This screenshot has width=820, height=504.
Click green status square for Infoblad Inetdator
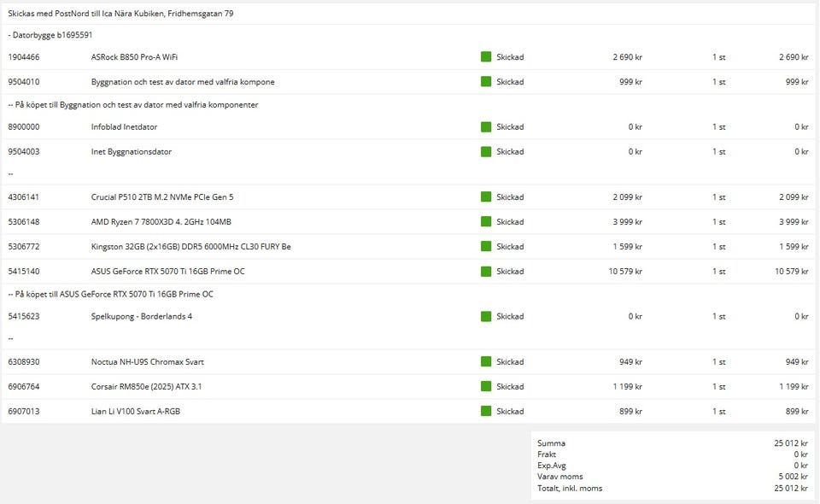click(x=486, y=126)
